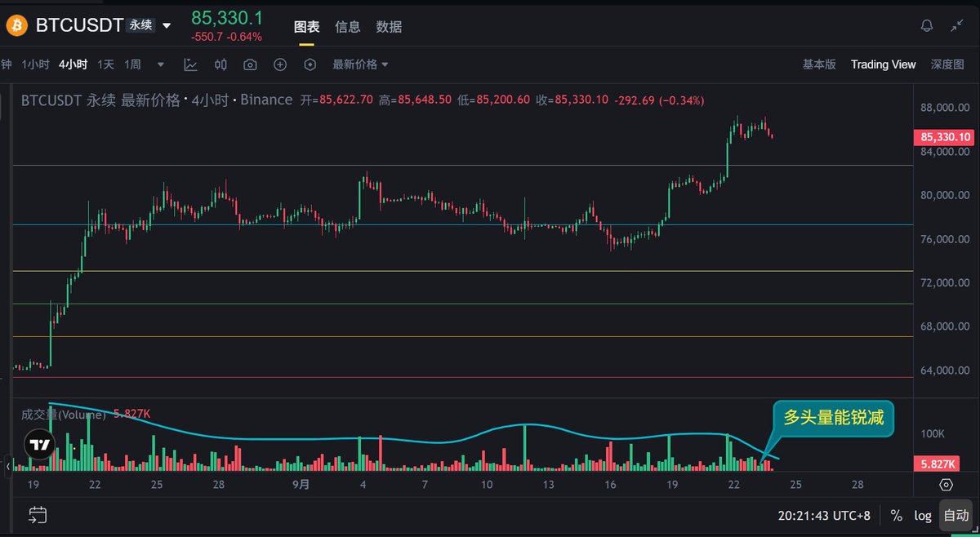This screenshot has width=980, height=537.
Task: Open chart settings gear below the price axis
Action: [946, 484]
